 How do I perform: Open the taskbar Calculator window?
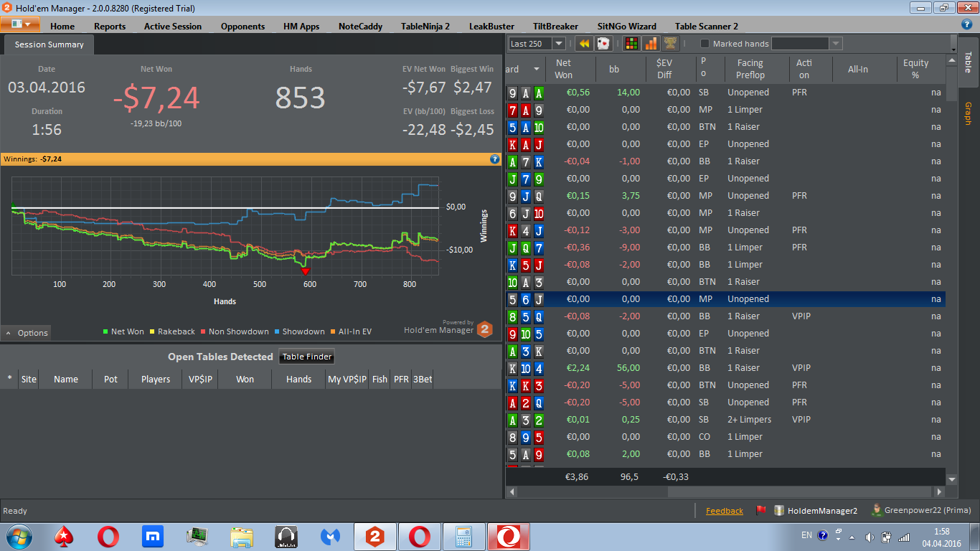(463, 536)
